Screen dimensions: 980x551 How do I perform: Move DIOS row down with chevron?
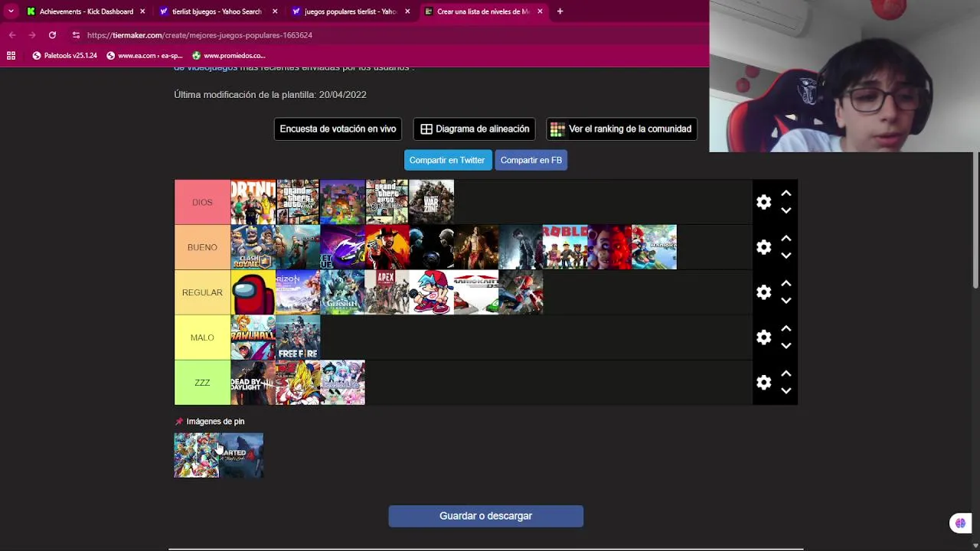pyautogui.click(x=786, y=210)
